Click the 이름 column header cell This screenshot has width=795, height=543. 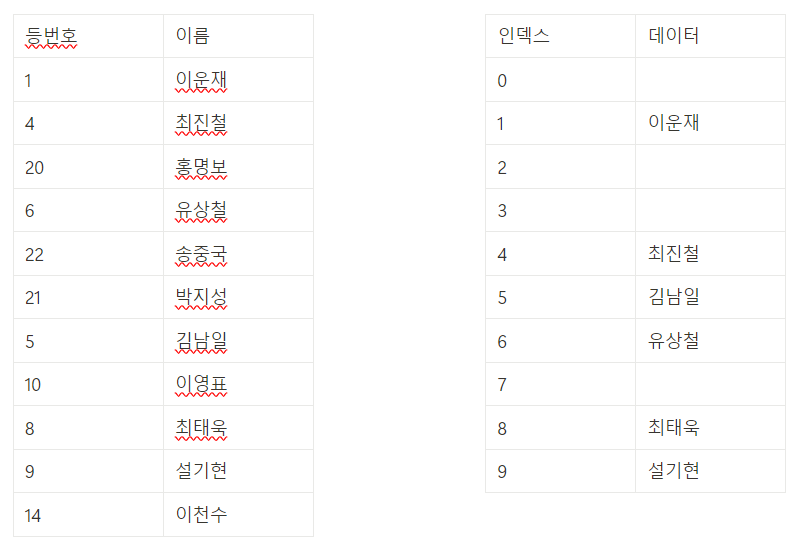[192, 36]
